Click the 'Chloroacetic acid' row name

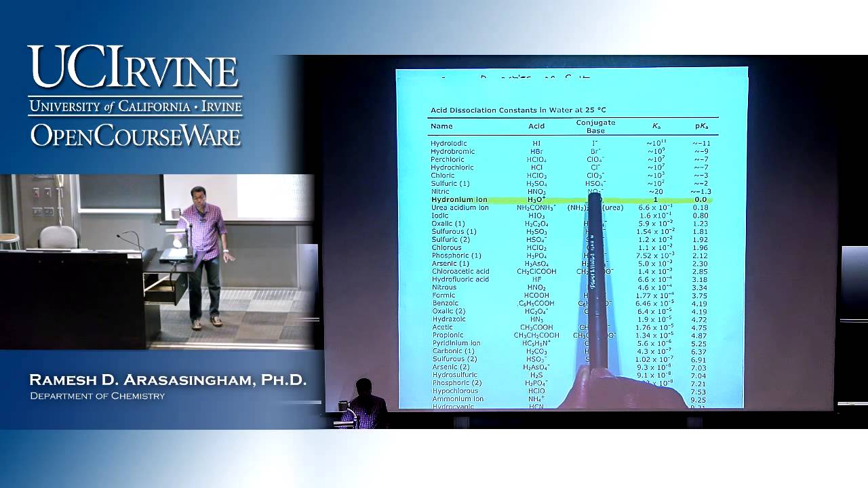coord(460,272)
